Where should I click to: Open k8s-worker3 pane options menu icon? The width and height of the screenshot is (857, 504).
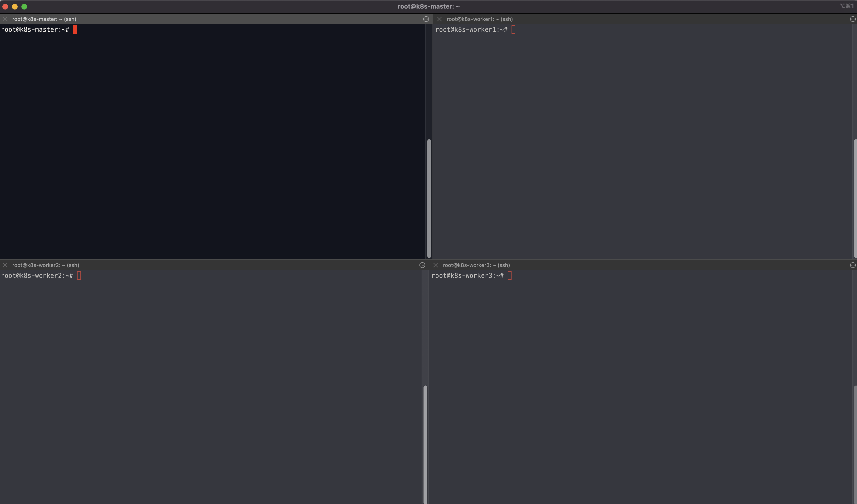(x=852, y=265)
